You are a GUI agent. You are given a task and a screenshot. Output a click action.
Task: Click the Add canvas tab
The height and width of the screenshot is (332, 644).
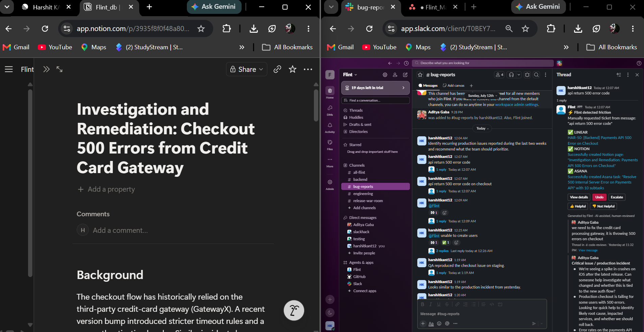[x=453, y=86]
